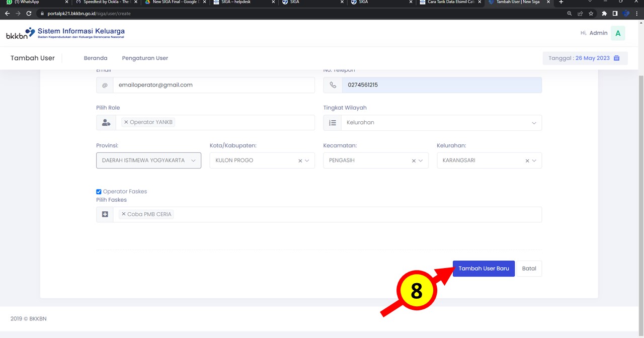This screenshot has height=338, width=644.
Task: Uncheck the Operator Faskes checkbox
Action: (99, 192)
